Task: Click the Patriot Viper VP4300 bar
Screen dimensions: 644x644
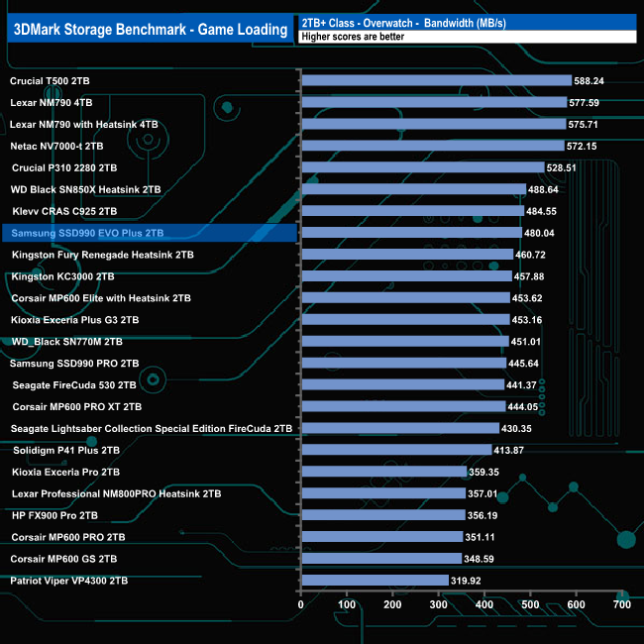Action: (x=375, y=581)
